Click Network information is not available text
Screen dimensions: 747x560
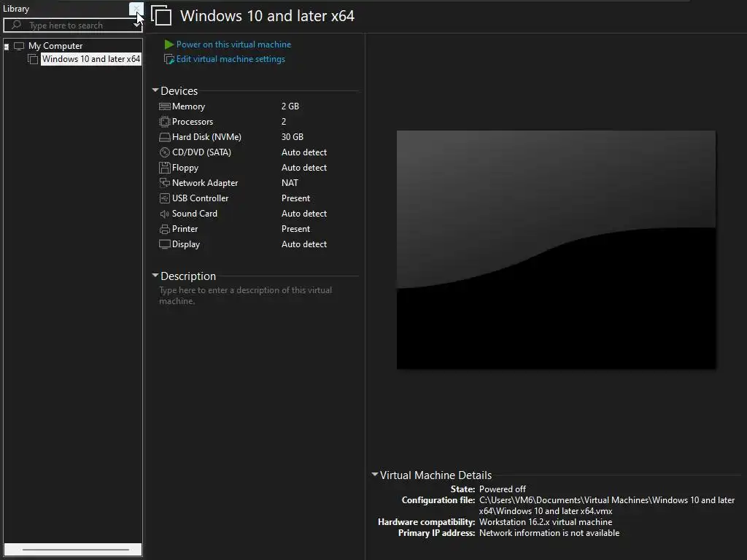pos(549,533)
